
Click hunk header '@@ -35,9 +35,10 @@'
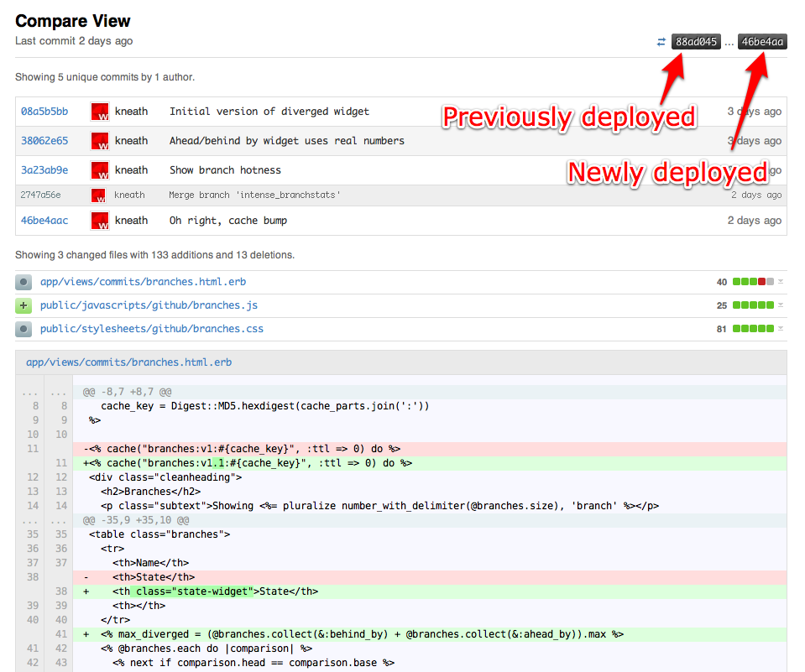point(136,520)
